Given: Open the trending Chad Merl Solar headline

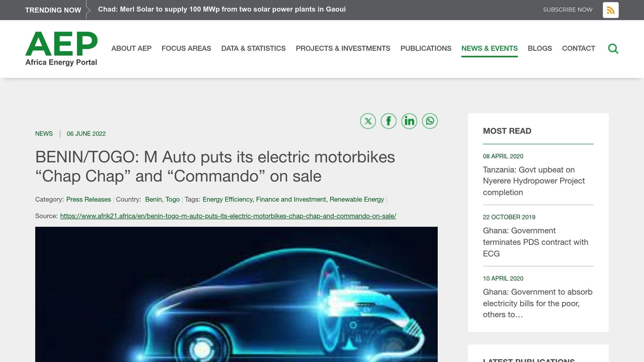Looking at the screenshot, I should coord(222,9).
